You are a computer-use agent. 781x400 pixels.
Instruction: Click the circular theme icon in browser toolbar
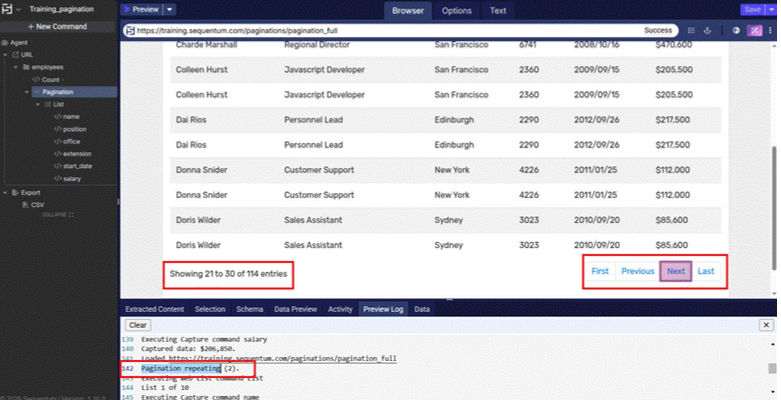coord(737,30)
